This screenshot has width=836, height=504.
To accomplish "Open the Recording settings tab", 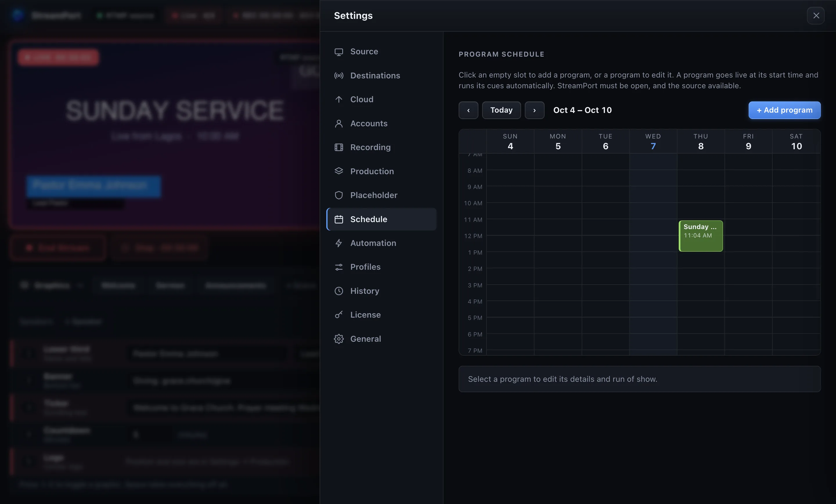I will click(x=381, y=147).
